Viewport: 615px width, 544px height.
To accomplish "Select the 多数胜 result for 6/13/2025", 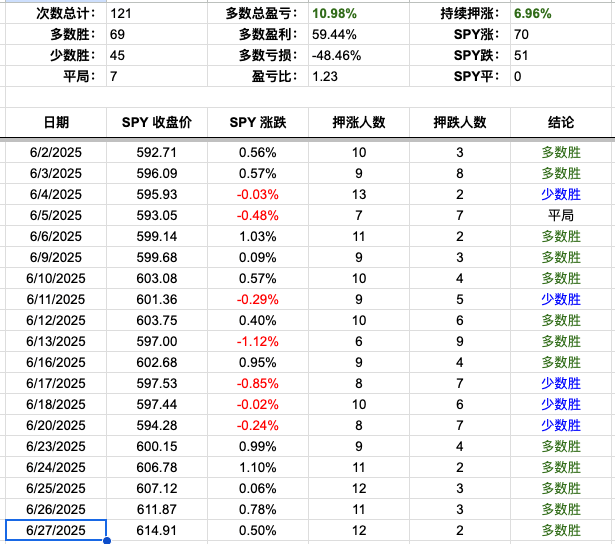I will (x=561, y=342).
